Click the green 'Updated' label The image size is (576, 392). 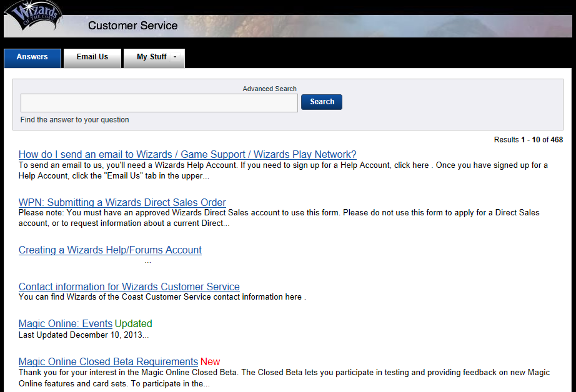[x=133, y=324]
